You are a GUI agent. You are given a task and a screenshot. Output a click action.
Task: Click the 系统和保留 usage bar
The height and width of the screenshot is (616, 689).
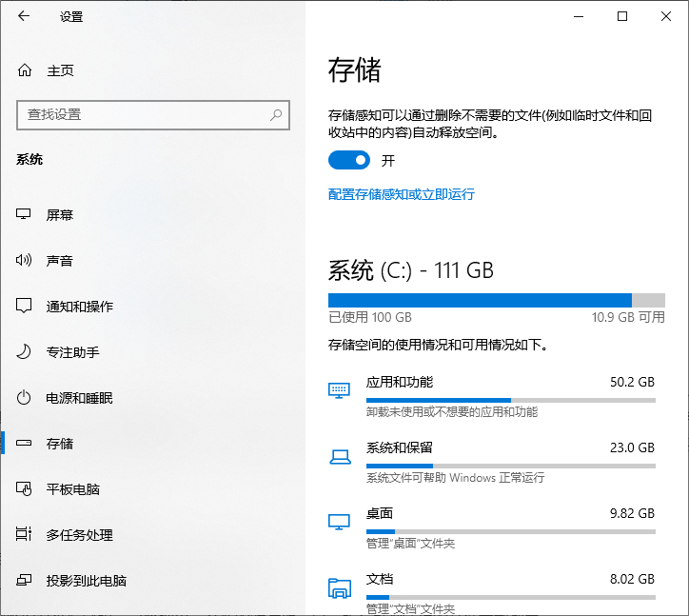511,466
